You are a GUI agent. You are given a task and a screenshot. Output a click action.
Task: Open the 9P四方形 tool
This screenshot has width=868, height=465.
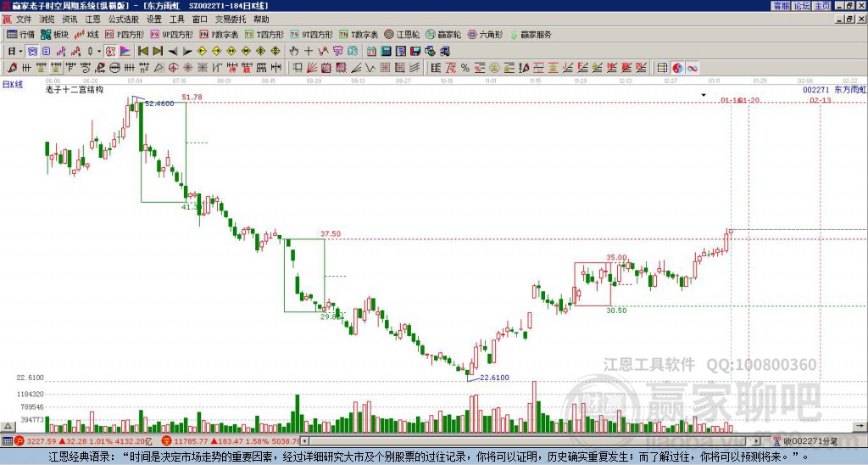(171, 34)
